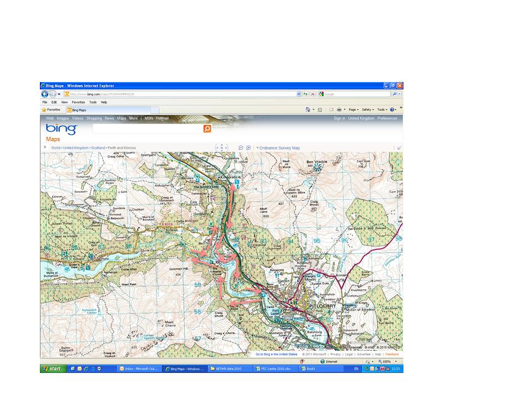Image resolution: width=532 pixels, height=399 pixels.
Task: Select the Bing Maps browser tab
Action: 108,110
